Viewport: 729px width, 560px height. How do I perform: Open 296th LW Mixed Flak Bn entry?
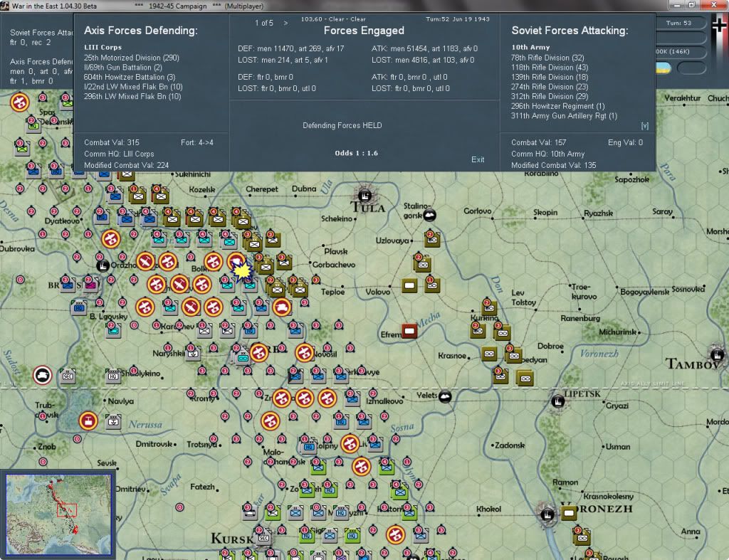coord(132,97)
